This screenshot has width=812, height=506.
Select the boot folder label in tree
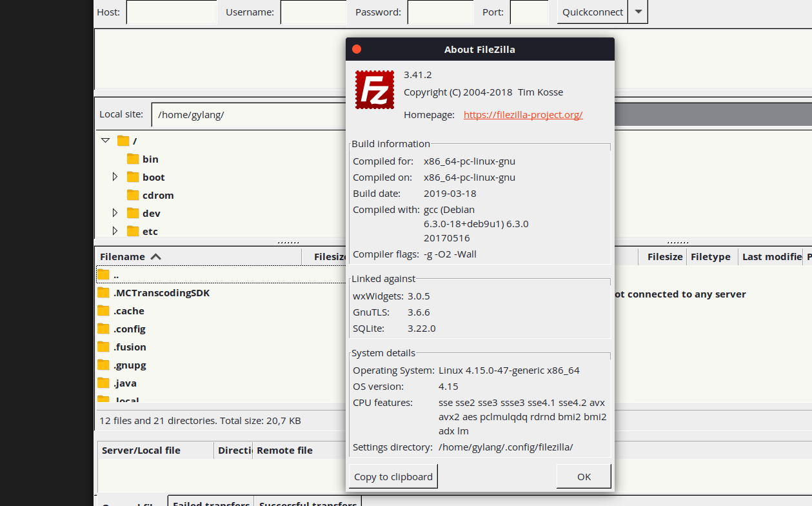point(153,177)
